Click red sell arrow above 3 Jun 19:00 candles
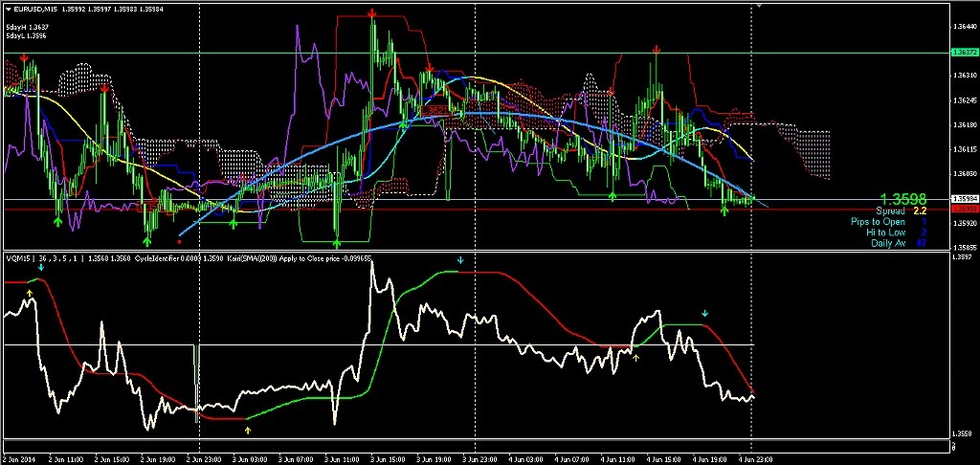The width and height of the screenshot is (980, 465). click(x=430, y=68)
